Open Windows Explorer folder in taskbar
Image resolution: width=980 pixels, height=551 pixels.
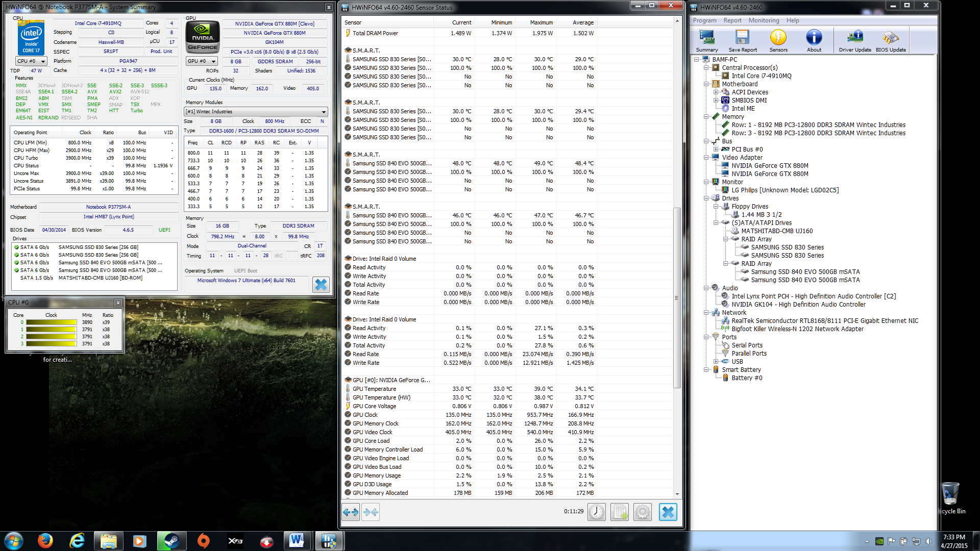coord(109,541)
